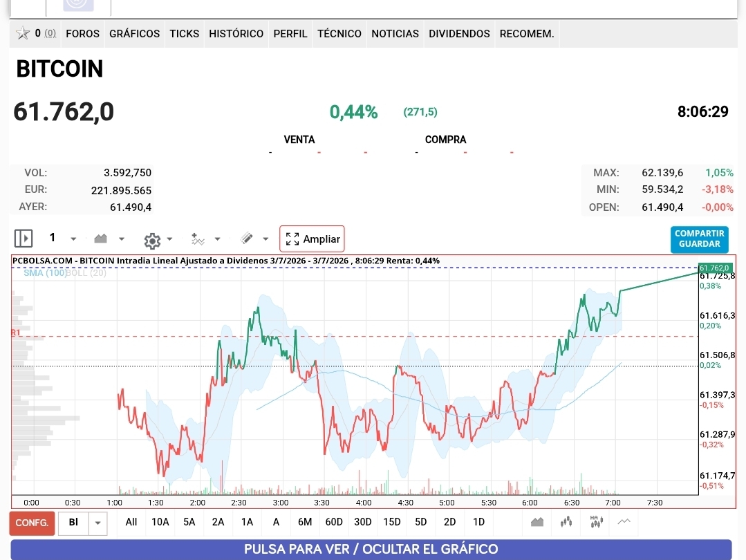The width and height of the screenshot is (746, 560).
Task: Click the EUR value 221.895.565
Action: point(121,190)
